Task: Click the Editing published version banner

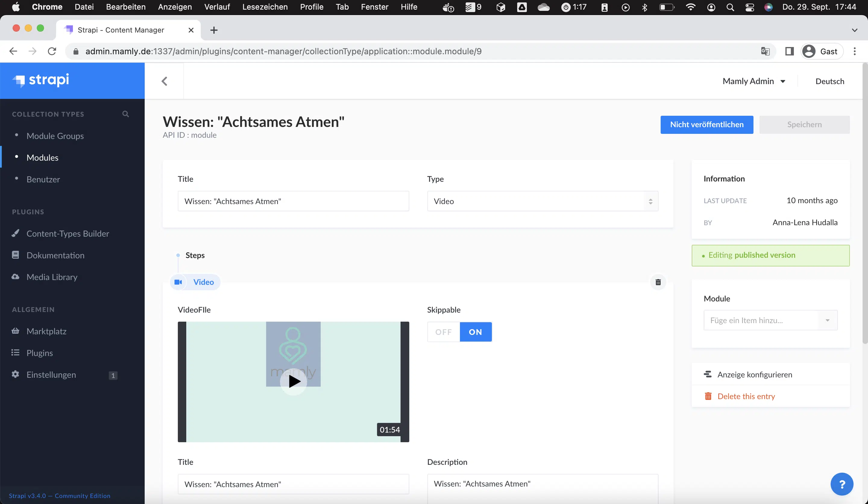Action: tap(770, 255)
